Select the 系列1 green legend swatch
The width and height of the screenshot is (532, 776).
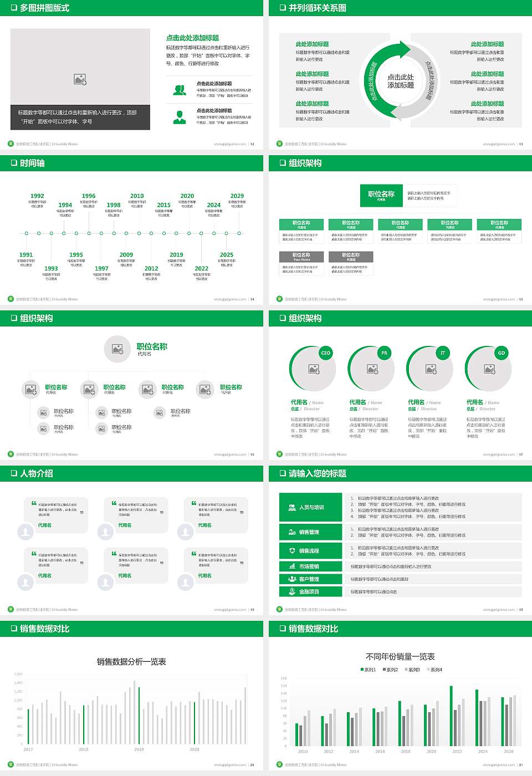click(362, 670)
